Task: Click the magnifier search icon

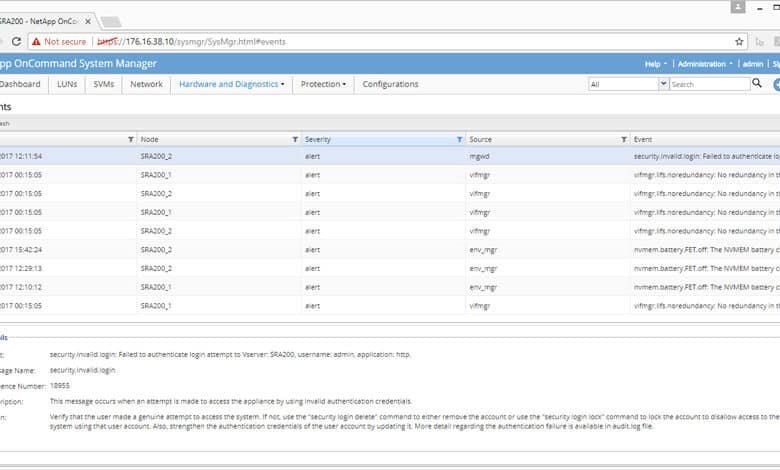Action: click(757, 83)
